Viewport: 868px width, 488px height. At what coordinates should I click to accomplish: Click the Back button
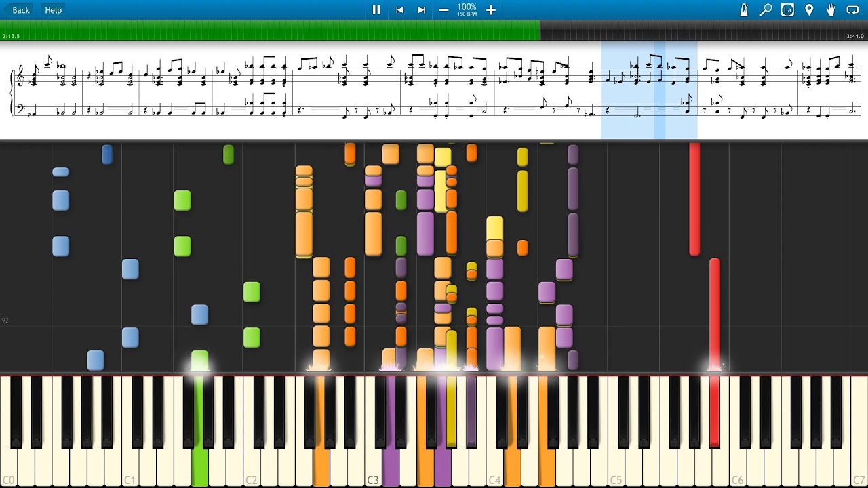16,10
